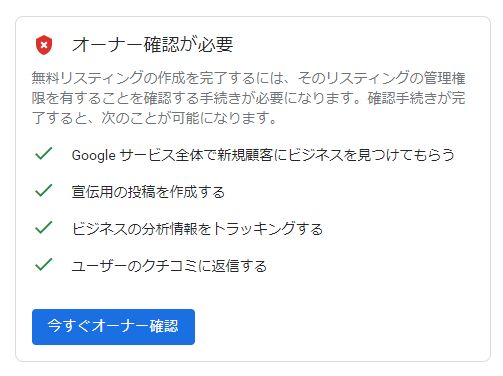Screen dimensions: 503x376
Task: Select the ユーザーのクチコミに返信する list text
Action: click(x=169, y=266)
